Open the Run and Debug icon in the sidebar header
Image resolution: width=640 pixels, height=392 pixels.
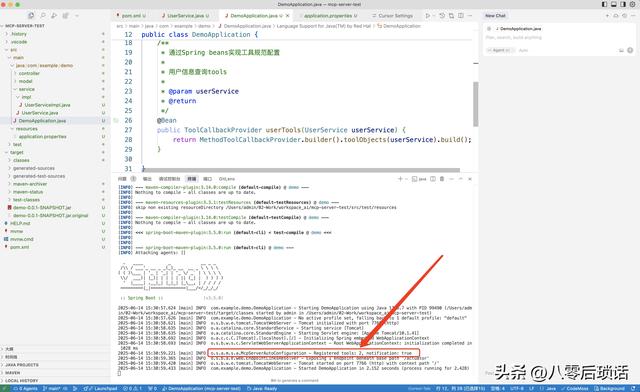pyautogui.click(x=54, y=16)
